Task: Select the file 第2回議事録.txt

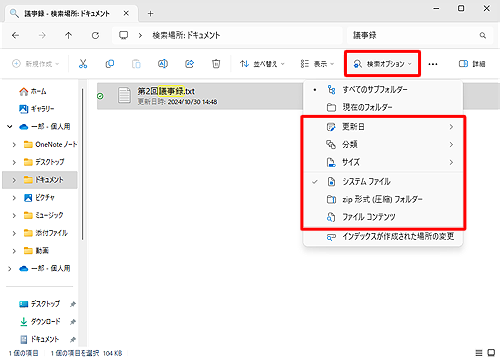Action: click(x=200, y=96)
